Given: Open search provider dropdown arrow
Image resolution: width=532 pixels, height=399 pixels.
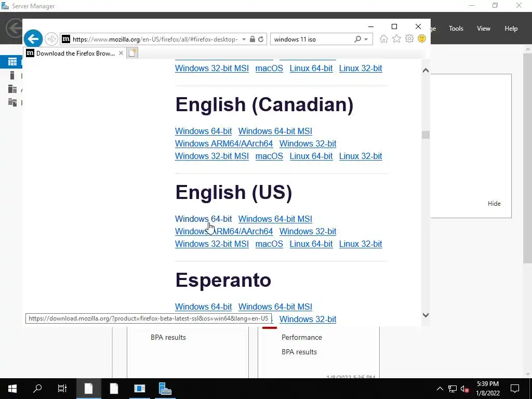Looking at the screenshot, I should (366, 39).
